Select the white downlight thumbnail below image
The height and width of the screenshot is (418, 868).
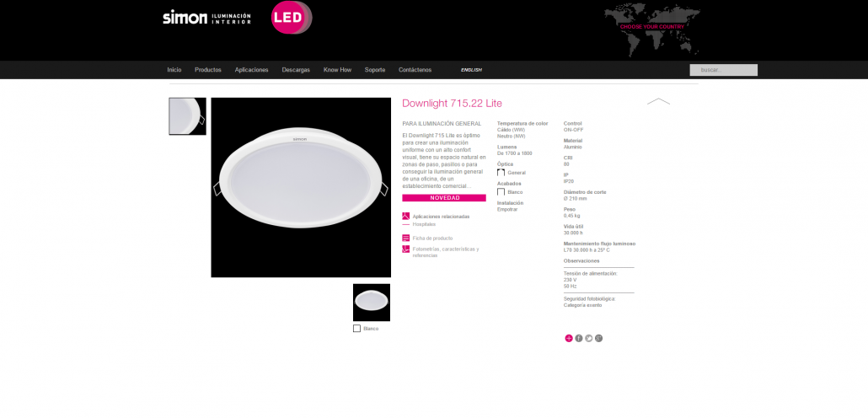[372, 303]
